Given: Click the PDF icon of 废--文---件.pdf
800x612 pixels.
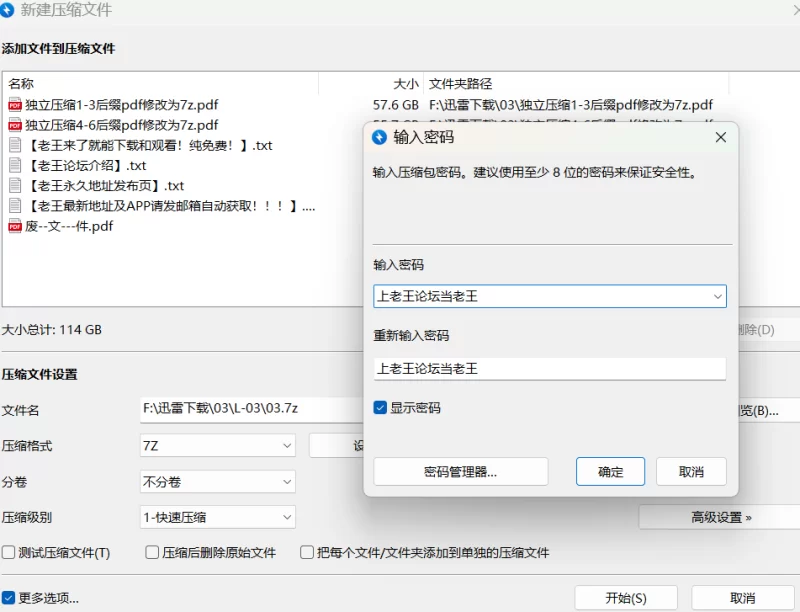Looking at the screenshot, I should click(x=15, y=226).
